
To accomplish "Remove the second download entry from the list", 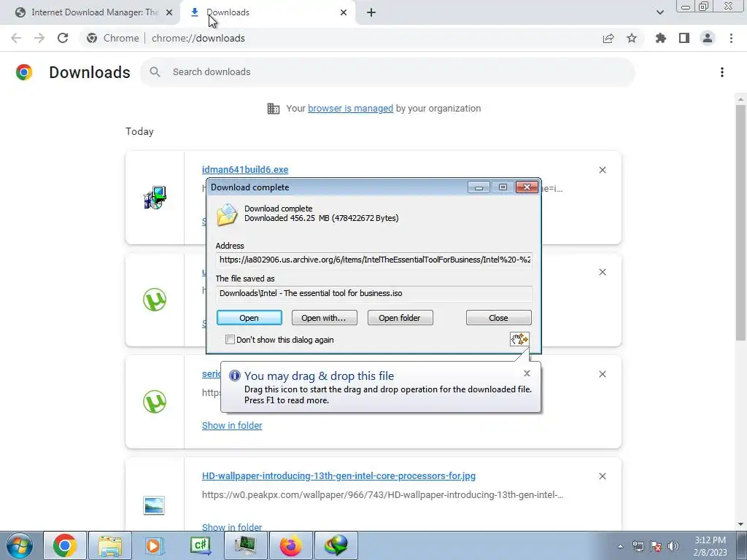I will 603,272.
